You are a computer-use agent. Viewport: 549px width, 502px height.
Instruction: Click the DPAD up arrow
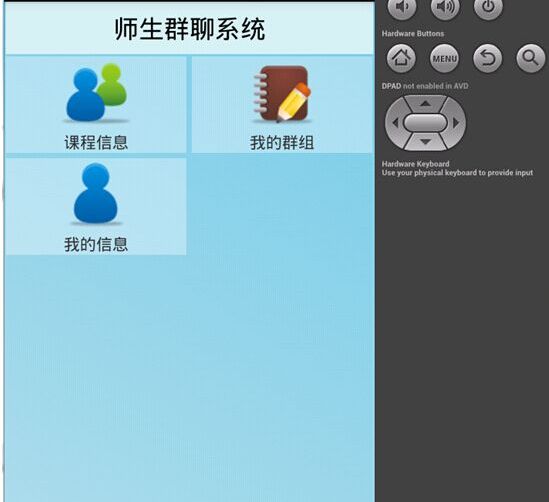(425, 103)
